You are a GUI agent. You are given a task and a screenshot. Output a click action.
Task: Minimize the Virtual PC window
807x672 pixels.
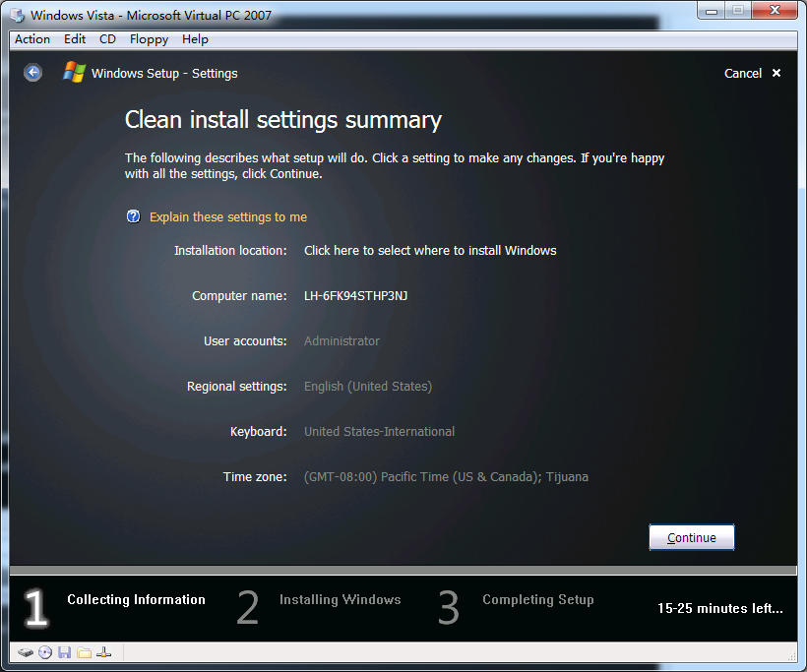pyautogui.click(x=712, y=10)
